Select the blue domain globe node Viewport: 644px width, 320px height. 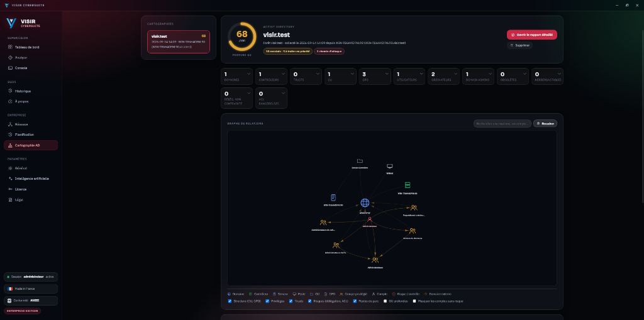click(365, 202)
